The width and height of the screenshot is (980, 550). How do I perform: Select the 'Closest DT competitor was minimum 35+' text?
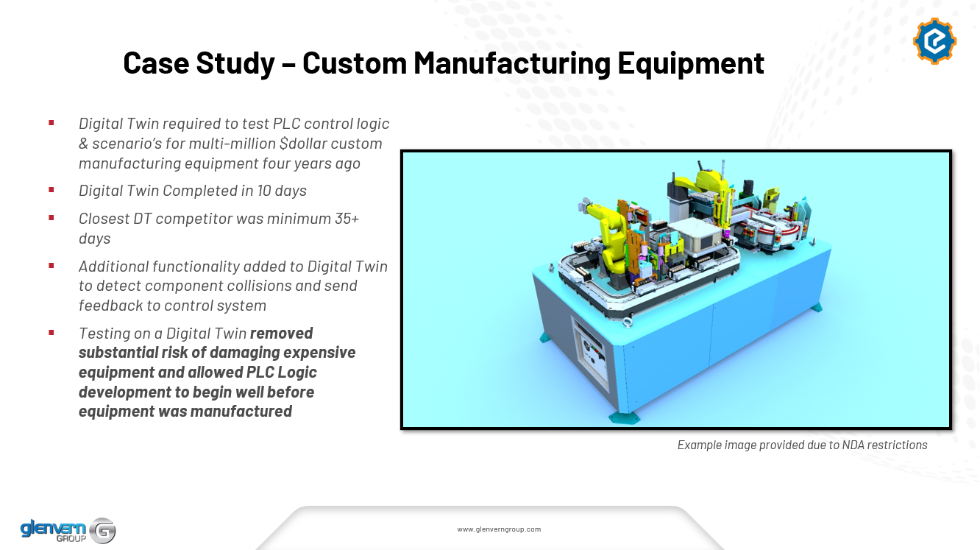pyautogui.click(x=219, y=219)
